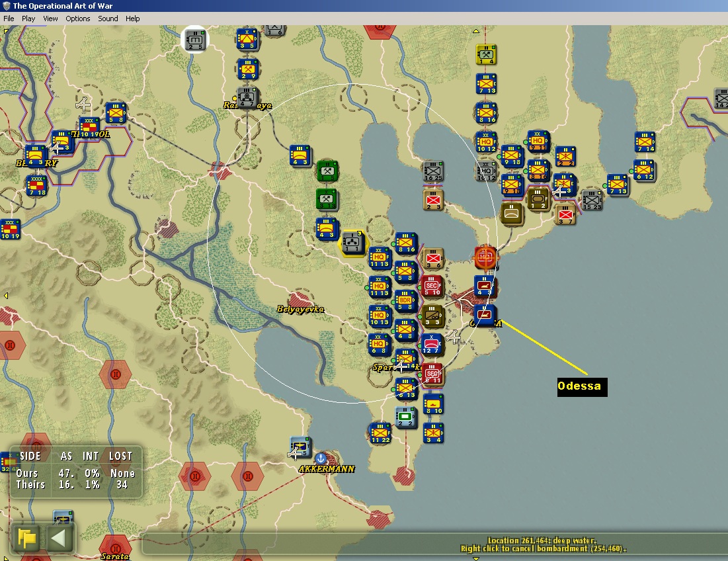Screen dimensions: 728x561
Task: Select the olive artillery unit without numbers
Action: [x=511, y=214]
